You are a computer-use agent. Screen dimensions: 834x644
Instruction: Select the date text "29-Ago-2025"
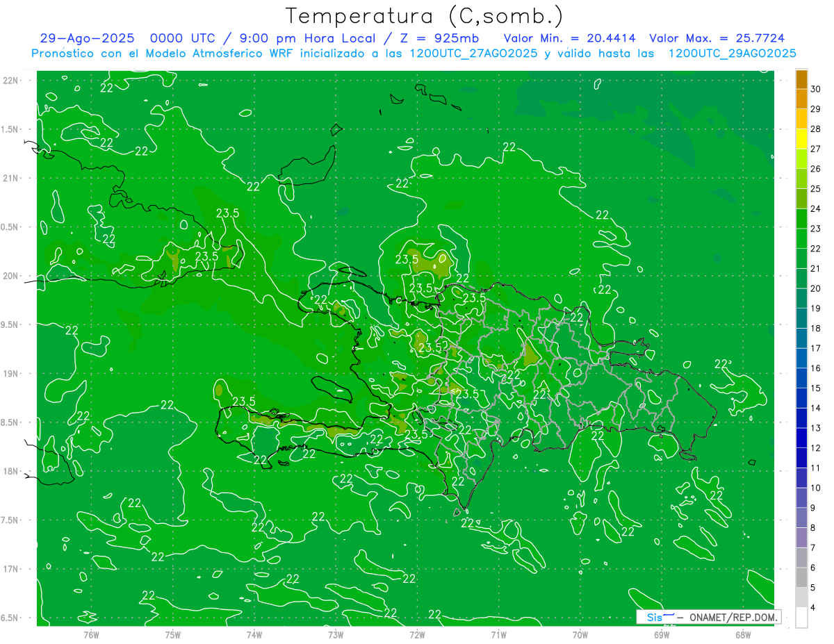(86, 38)
